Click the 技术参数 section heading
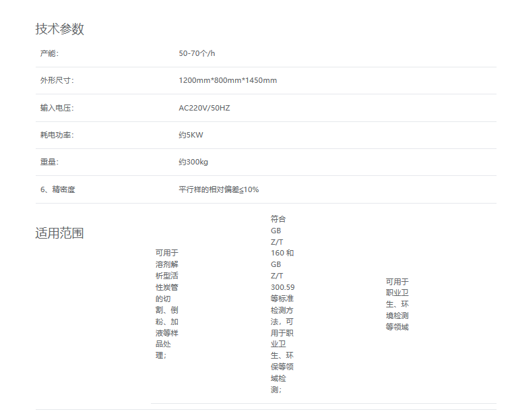The image size is (512, 420). pyautogui.click(x=59, y=29)
